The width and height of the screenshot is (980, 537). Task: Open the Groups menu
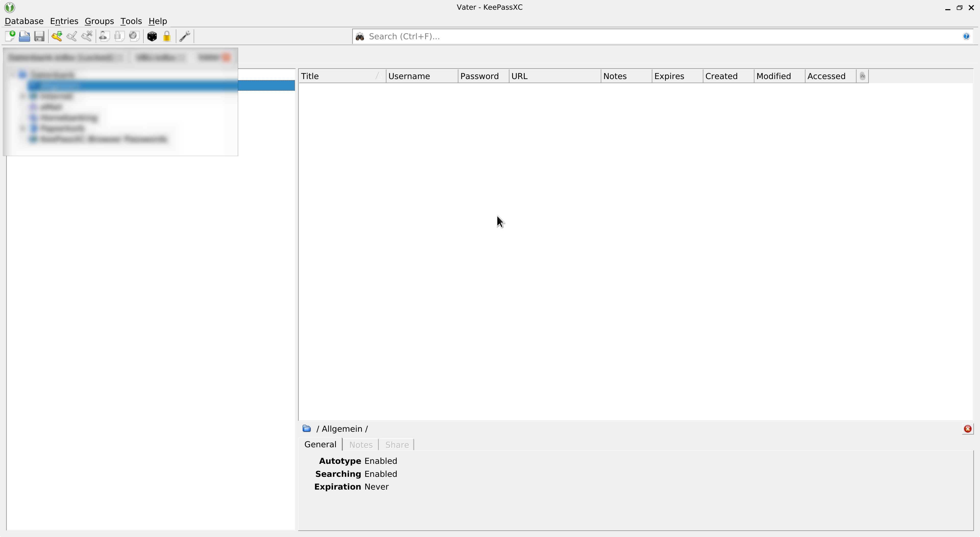click(99, 21)
